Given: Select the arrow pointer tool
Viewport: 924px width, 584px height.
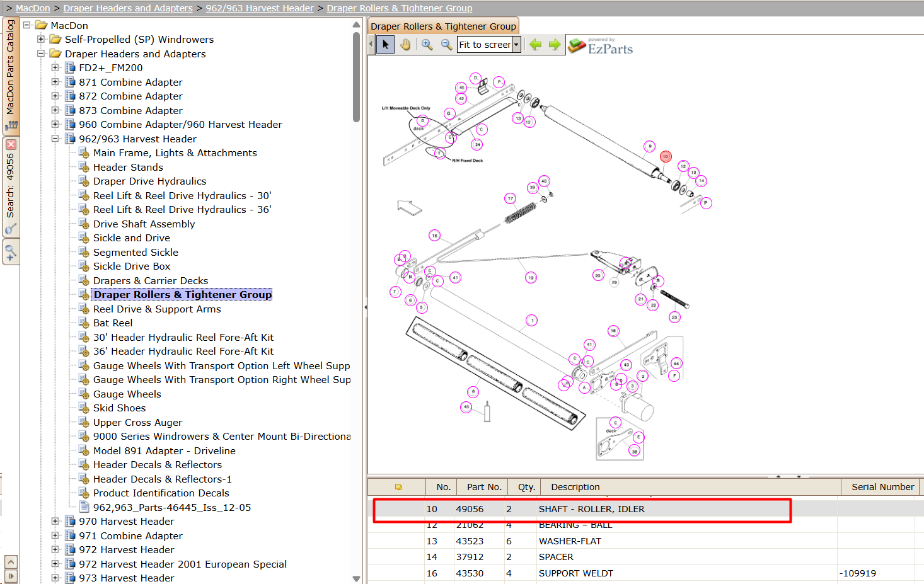Looking at the screenshot, I should tap(385, 45).
